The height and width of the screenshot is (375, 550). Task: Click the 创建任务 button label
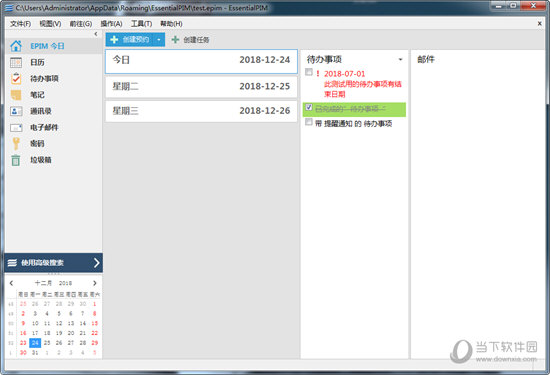pyautogui.click(x=196, y=40)
